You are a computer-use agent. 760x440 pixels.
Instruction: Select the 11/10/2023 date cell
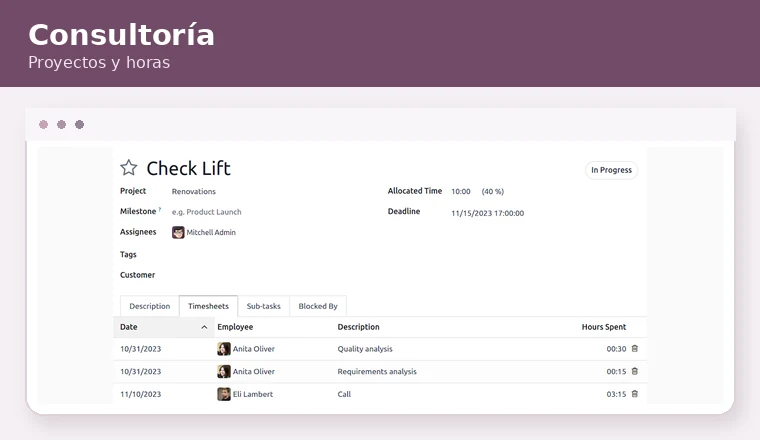click(x=141, y=394)
